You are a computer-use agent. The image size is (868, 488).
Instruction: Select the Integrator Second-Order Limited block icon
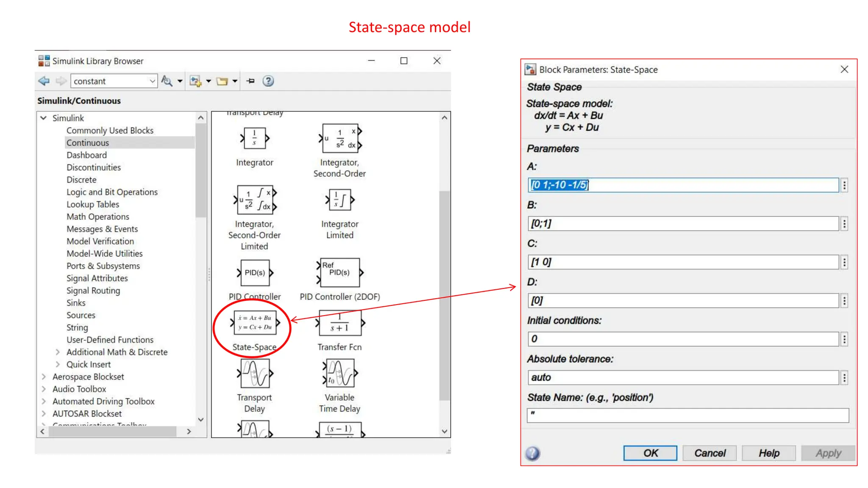255,200
